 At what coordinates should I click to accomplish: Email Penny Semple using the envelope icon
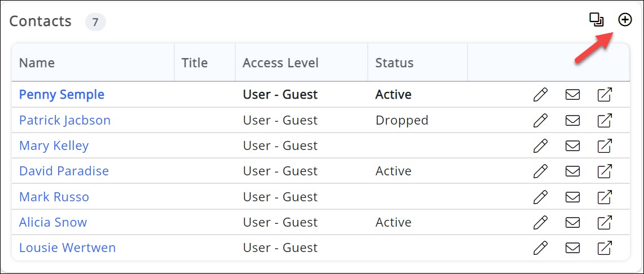pyautogui.click(x=572, y=95)
